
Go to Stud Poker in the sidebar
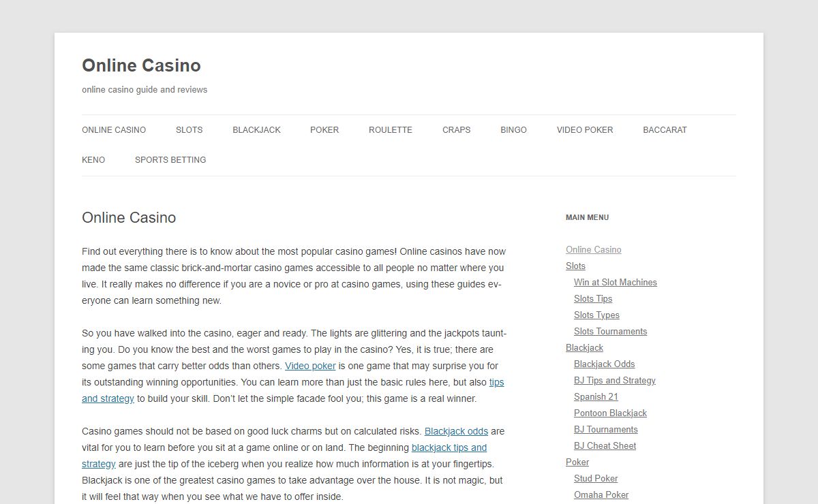click(x=596, y=479)
